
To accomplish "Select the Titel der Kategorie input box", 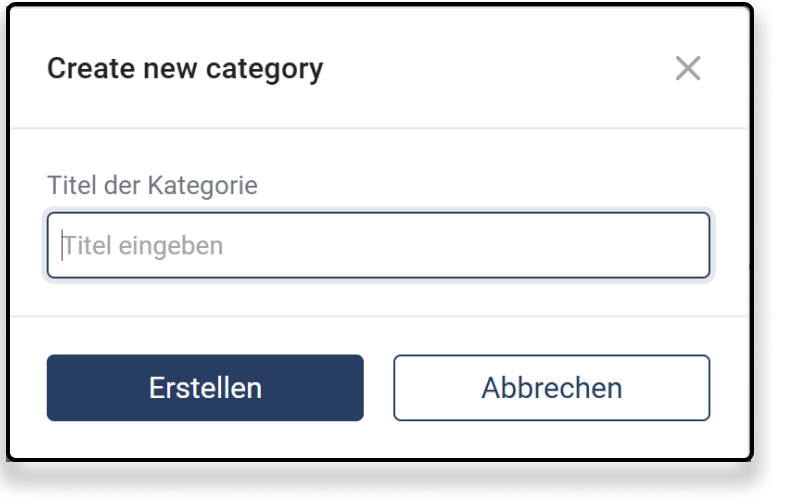I will point(378,245).
